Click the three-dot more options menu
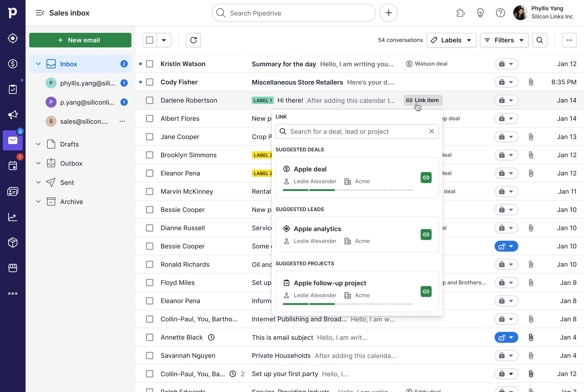The height and width of the screenshot is (392, 584). tap(569, 40)
